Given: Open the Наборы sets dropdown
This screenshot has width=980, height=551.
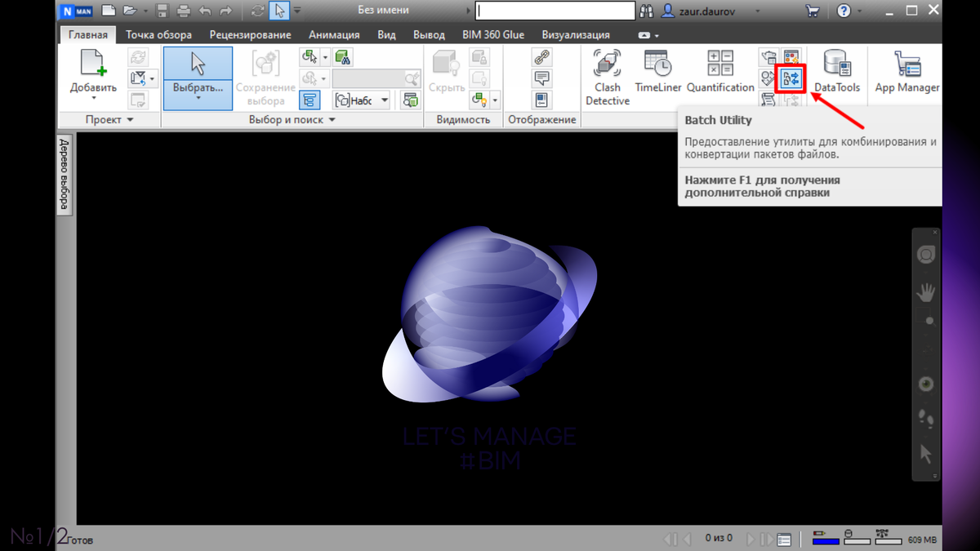Looking at the screenshot, I should (x=385, y=100).
